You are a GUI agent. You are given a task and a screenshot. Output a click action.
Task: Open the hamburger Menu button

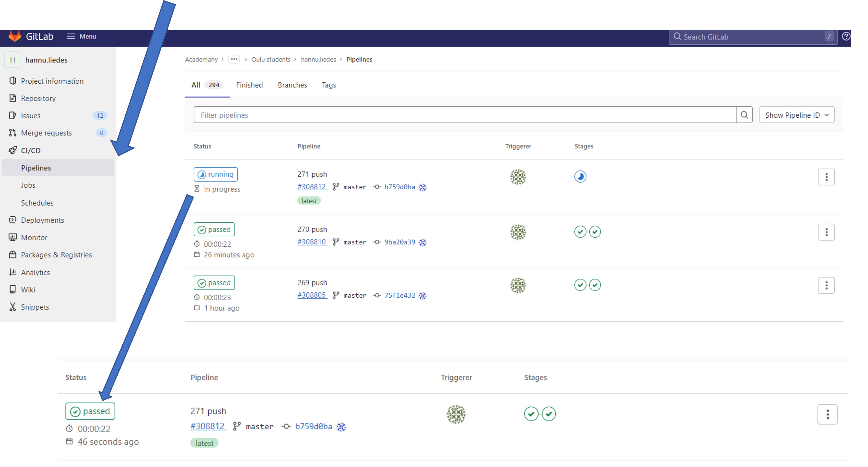(82, 36)
